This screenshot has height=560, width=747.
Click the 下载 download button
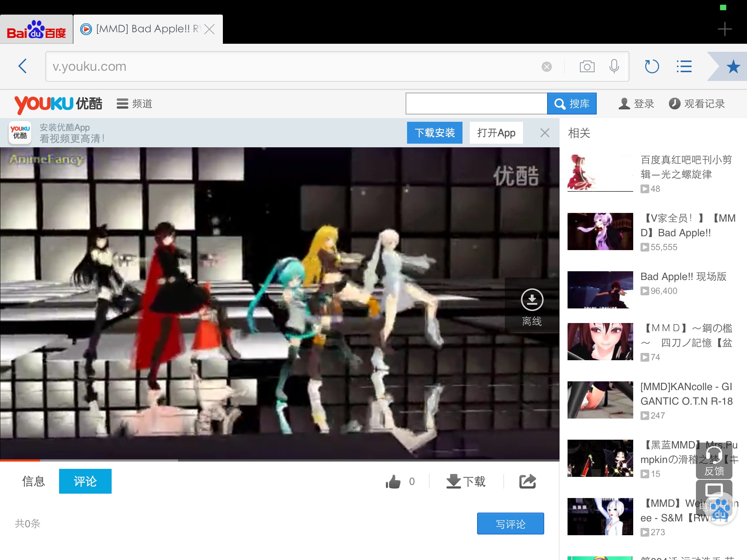click(466, 481)
